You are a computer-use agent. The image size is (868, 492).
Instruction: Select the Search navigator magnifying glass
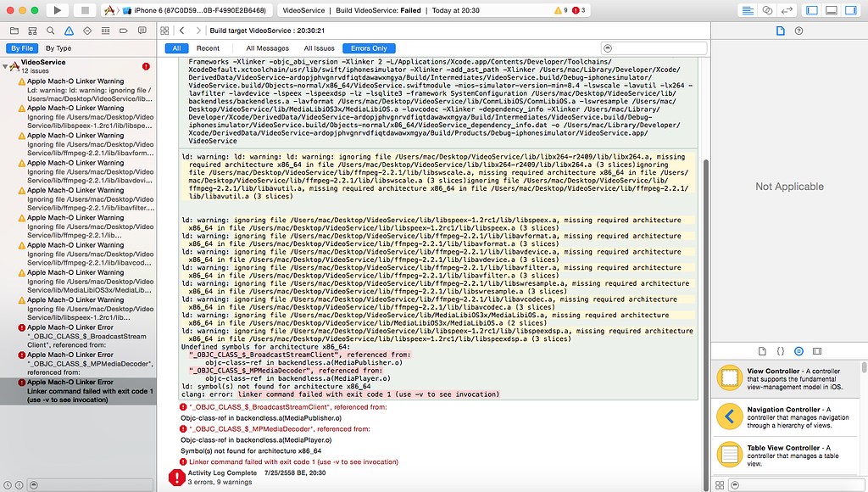coord(50,30)
